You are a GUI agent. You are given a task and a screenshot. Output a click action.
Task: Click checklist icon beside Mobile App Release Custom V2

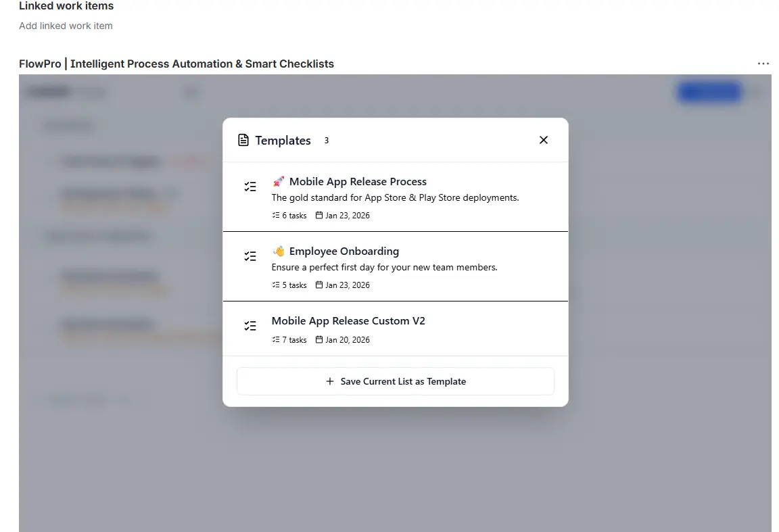click(x=250, y=326)
